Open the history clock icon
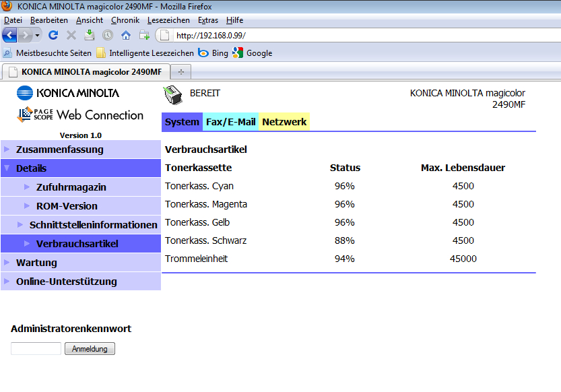The width and height of the screenshot is (561, 392). point(108,35)
